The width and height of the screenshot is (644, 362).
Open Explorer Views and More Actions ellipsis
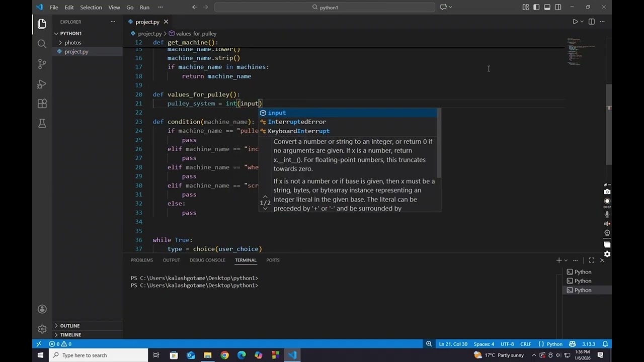(113, 22)
